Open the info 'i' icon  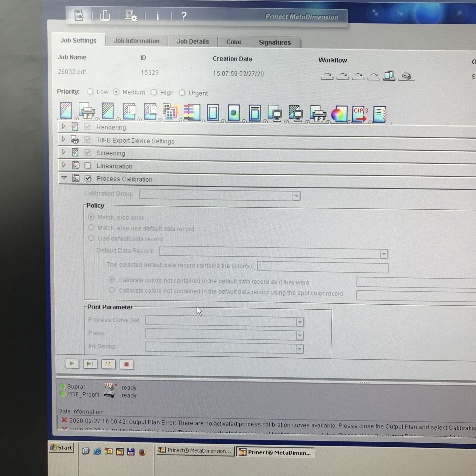158,16
